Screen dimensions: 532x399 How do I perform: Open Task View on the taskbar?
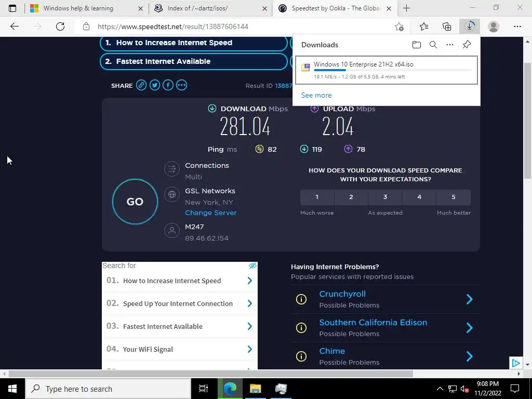click(204, 389)
